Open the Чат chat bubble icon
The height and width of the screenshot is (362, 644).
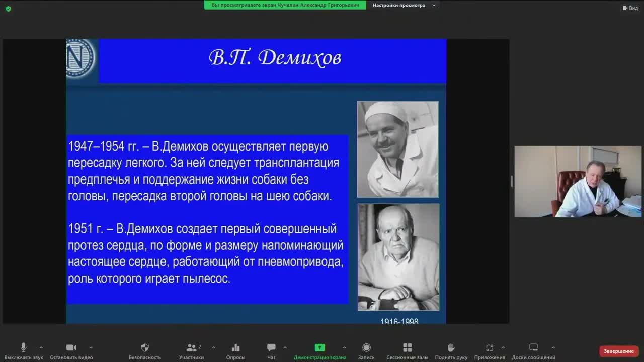pyautogui.click(x=270, y=347)
